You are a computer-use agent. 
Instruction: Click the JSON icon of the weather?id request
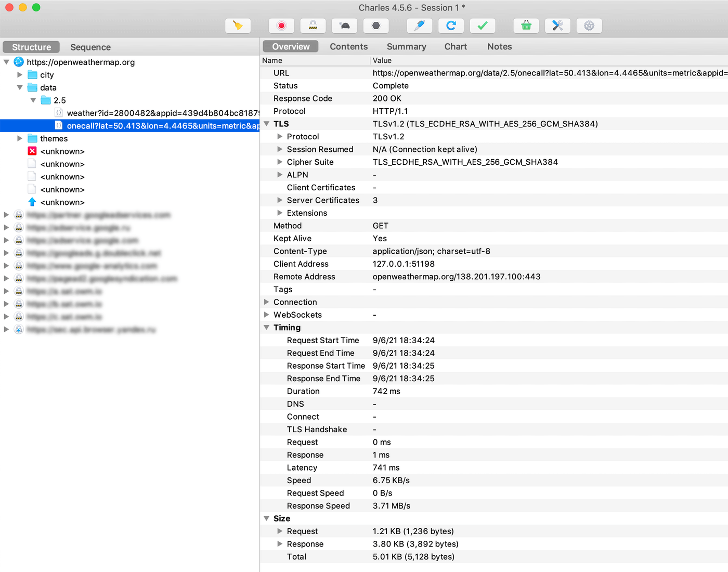pos(59,113)
